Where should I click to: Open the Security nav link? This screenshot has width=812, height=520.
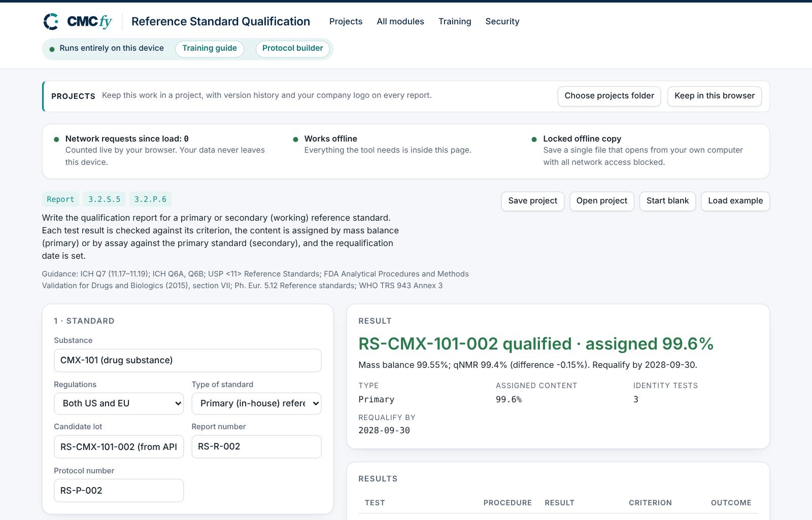[x=502, y=21]
